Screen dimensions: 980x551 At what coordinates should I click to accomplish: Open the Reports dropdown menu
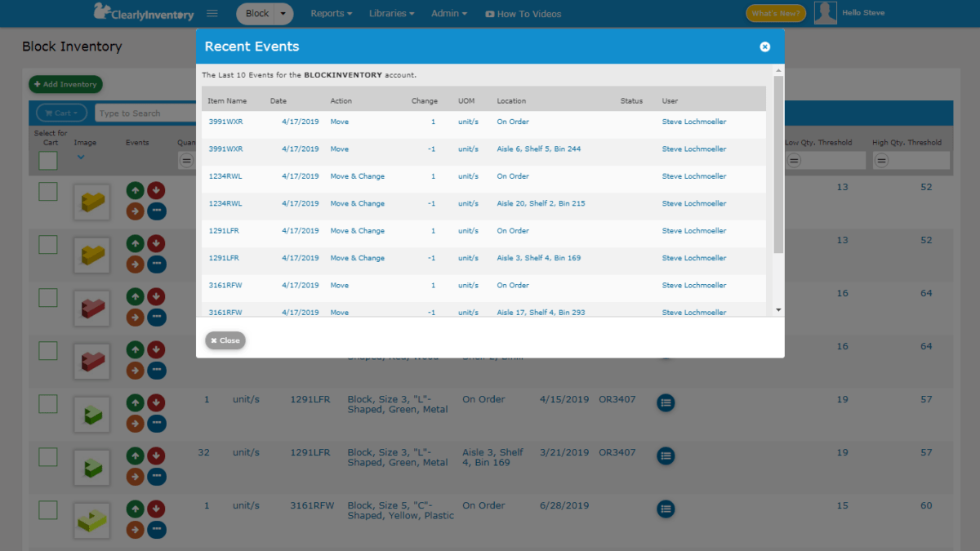(x=331, y=13)
